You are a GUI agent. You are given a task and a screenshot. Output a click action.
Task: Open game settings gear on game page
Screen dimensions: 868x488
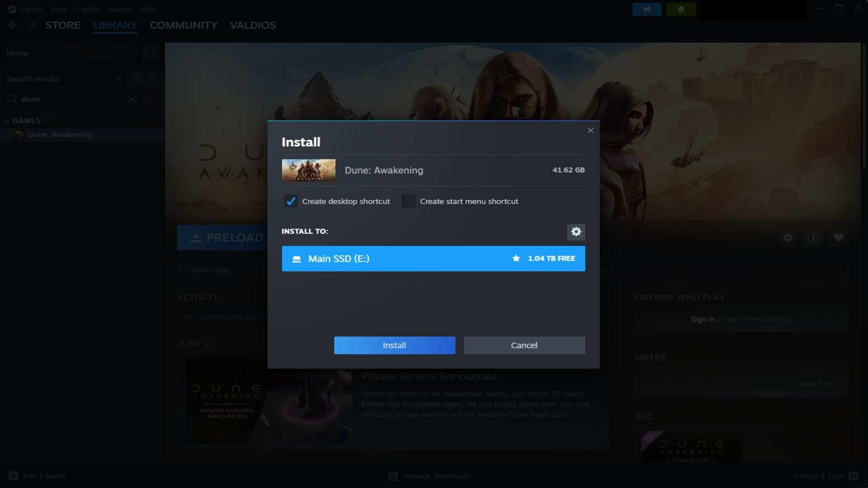pos(788,238)
